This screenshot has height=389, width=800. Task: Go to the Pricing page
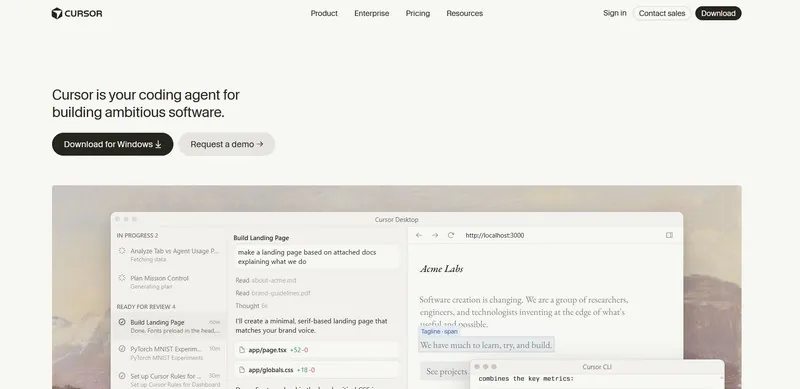[418, 13]
